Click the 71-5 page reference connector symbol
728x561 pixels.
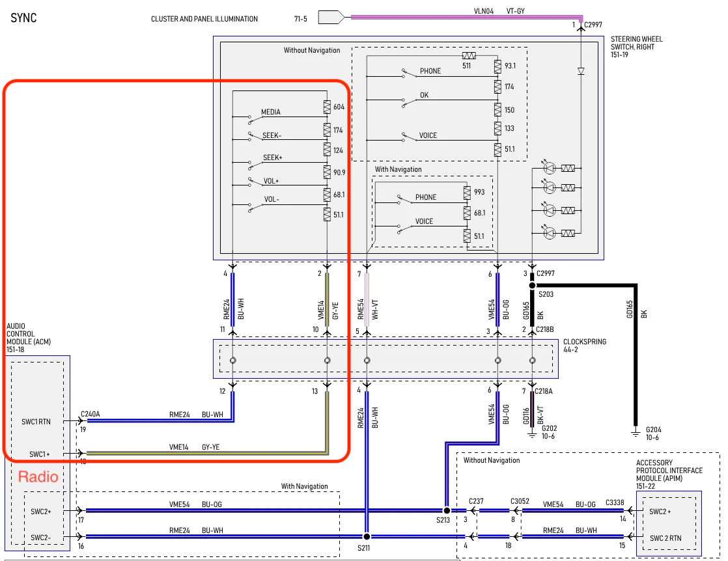tap(331, 18)
